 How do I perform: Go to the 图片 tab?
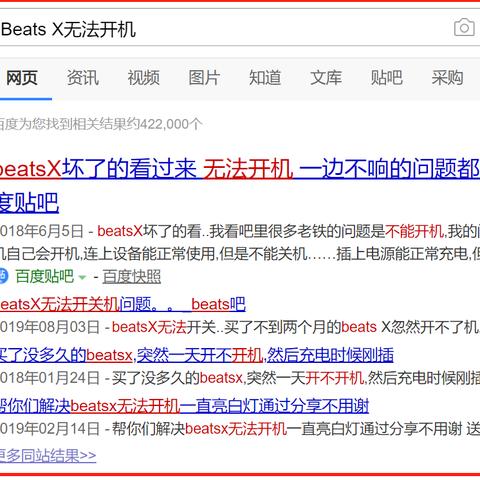coord(204,78)
